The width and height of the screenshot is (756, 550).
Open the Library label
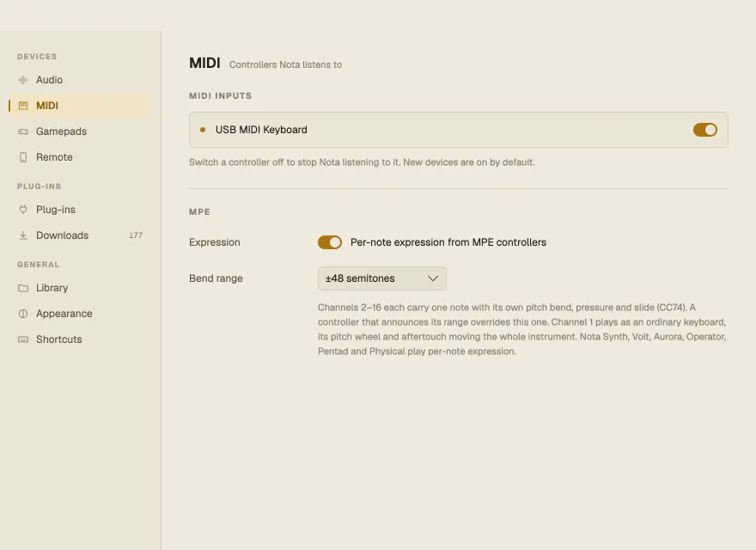point(52,288)
